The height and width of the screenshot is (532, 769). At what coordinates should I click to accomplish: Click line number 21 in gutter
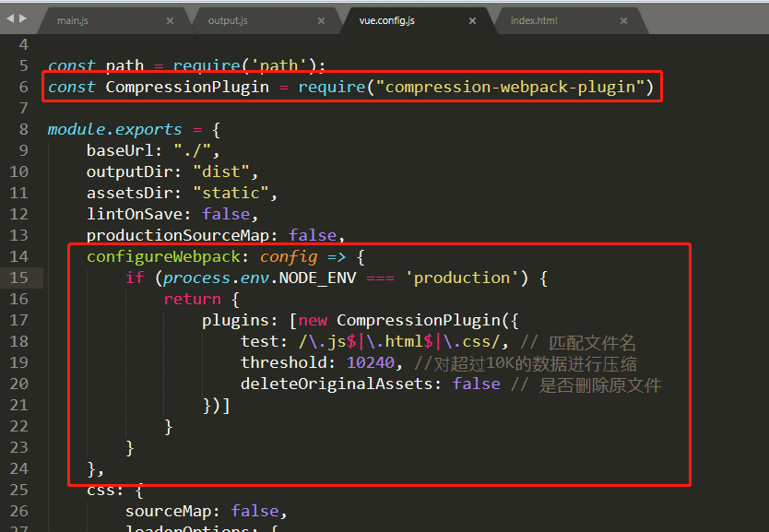[18, 405]
